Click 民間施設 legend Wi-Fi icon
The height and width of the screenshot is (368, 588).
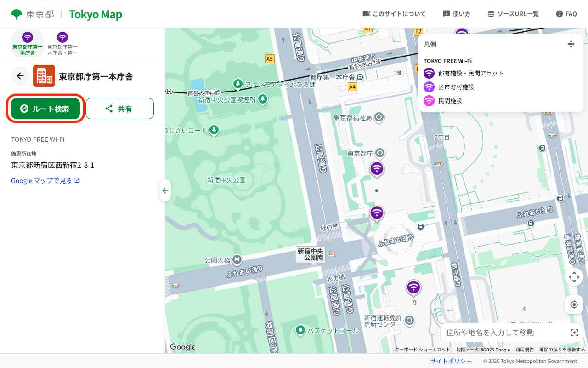[x=429, y=101]
